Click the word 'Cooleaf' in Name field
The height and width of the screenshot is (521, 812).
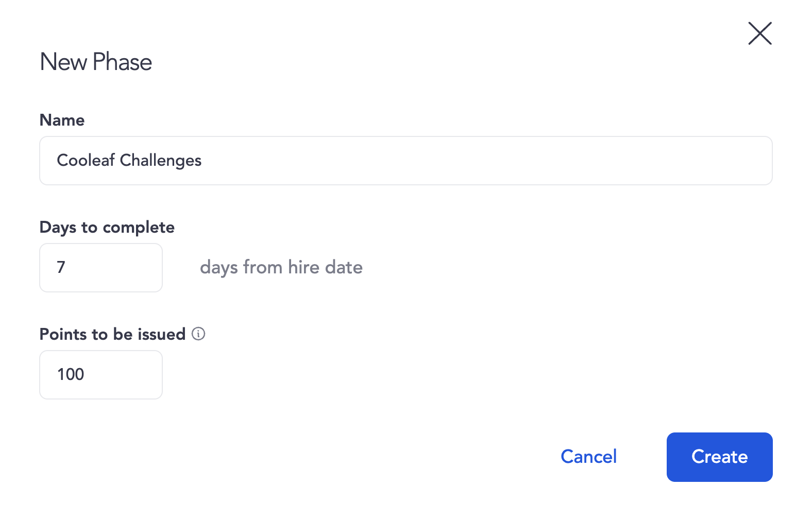86,161
